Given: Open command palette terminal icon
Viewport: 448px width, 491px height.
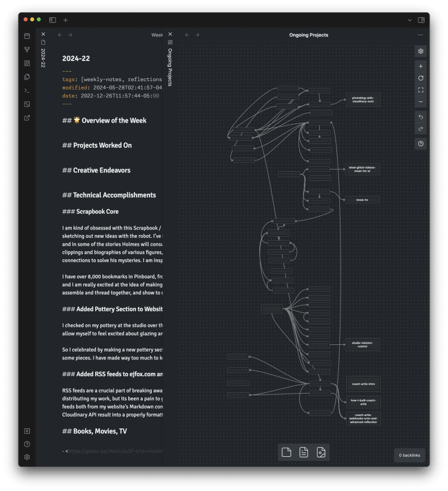Looking at the screenshot, I should (x=27, y=91).
